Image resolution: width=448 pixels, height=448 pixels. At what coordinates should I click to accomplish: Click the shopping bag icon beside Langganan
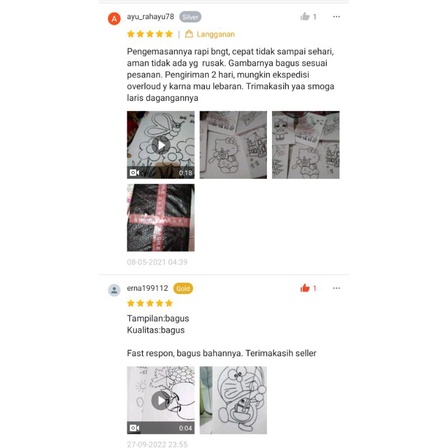pyautogui.click(x=189, y=34)
